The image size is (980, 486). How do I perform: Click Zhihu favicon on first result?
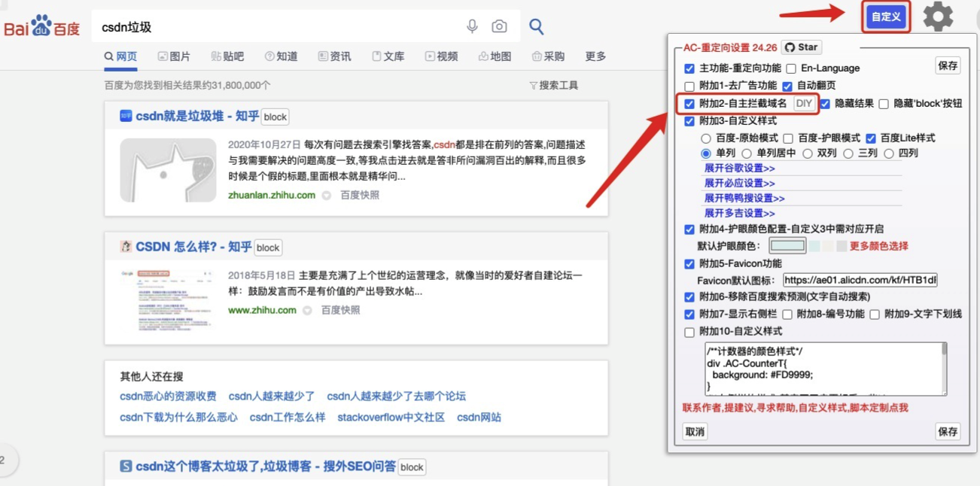coord(126,116)
